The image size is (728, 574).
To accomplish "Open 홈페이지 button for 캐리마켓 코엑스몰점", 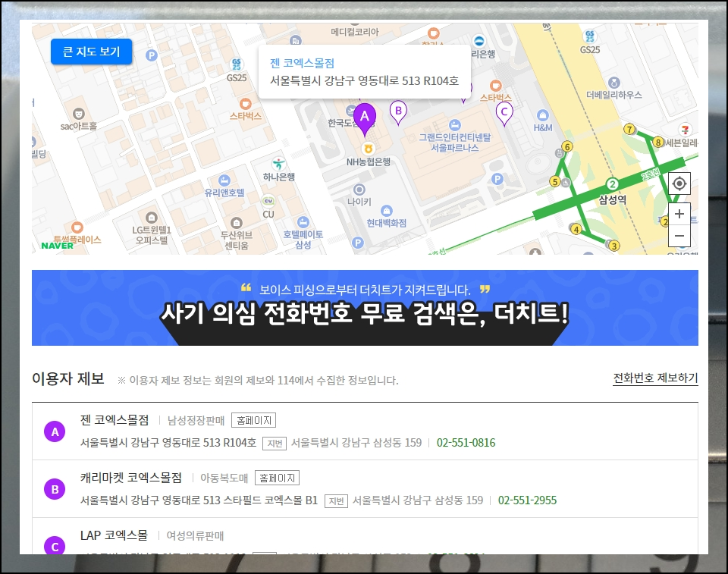I will tap(278, 478).
